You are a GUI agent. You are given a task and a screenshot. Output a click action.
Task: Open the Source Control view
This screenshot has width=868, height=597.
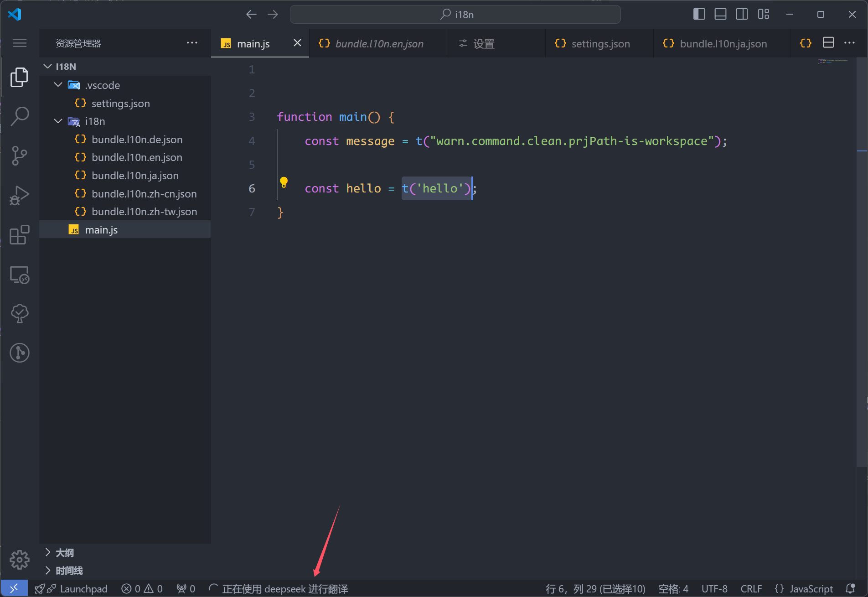point(19,156)
